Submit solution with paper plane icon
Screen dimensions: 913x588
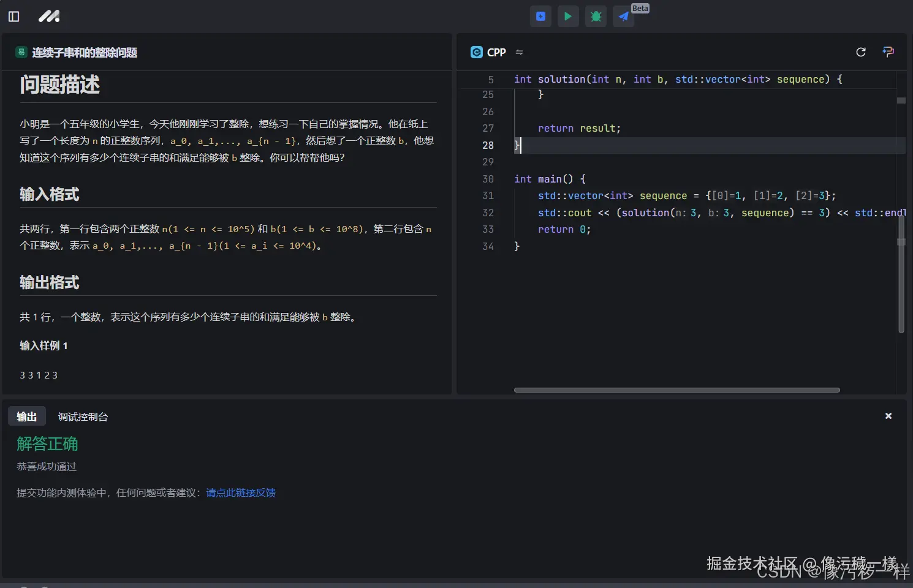click(x=623, y=17)
